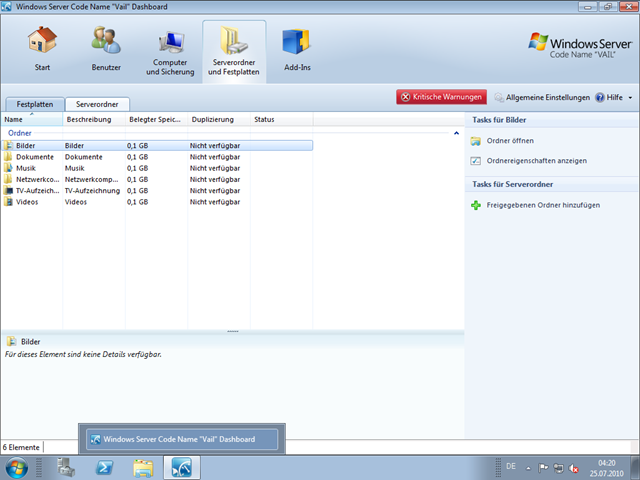Select the Netzwerkco... folder icon

tap(8, 179)
